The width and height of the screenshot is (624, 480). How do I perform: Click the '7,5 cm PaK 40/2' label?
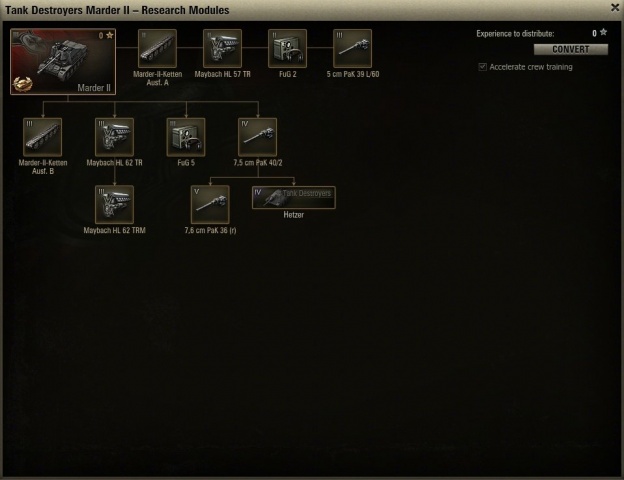point(257,163)
